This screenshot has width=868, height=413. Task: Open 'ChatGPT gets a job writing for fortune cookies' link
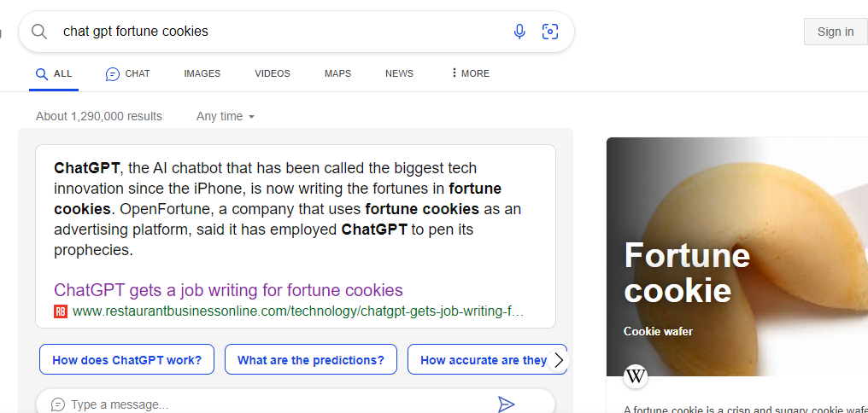[x=228, y=290]
